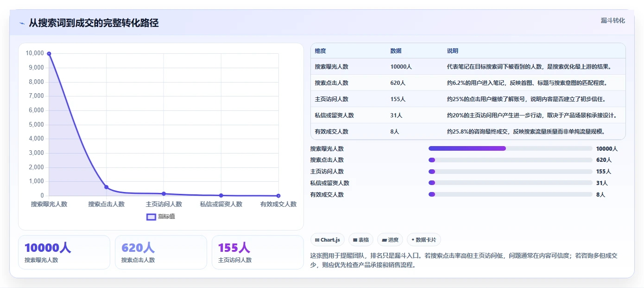Click the 有效成交人数 progress bar
This screenshot has width=644, height=288.
pos(511,194)
